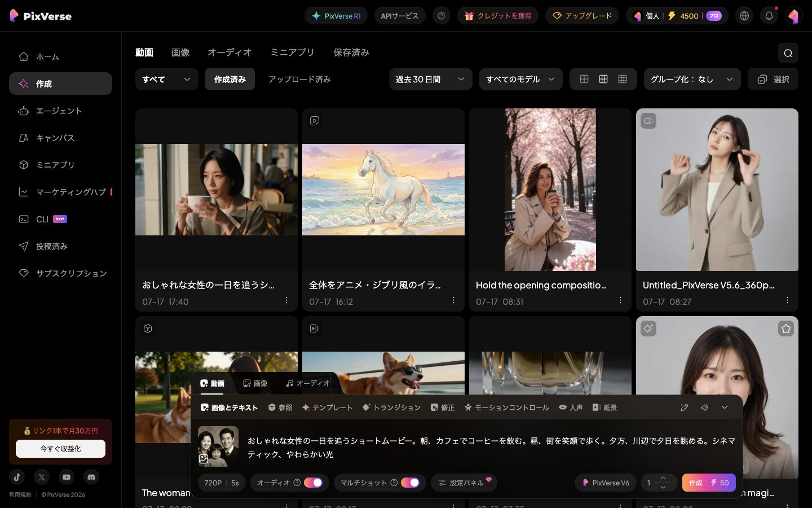The width and height of the screenshot is (812, 508).
Task: Open the ホーム sidebar item
Action: pyautogui.click(x=60, y=56)
